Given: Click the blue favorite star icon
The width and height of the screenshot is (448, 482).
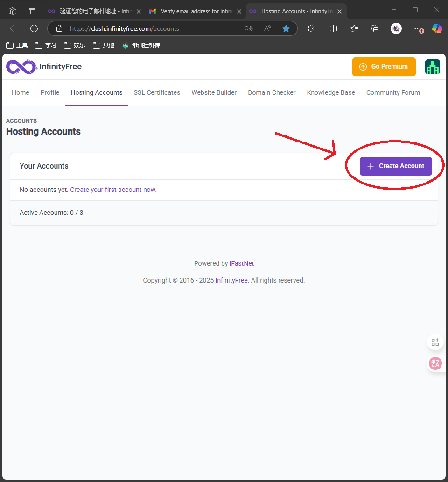Looking at the screenshot, I should click(x=286, y=28).
